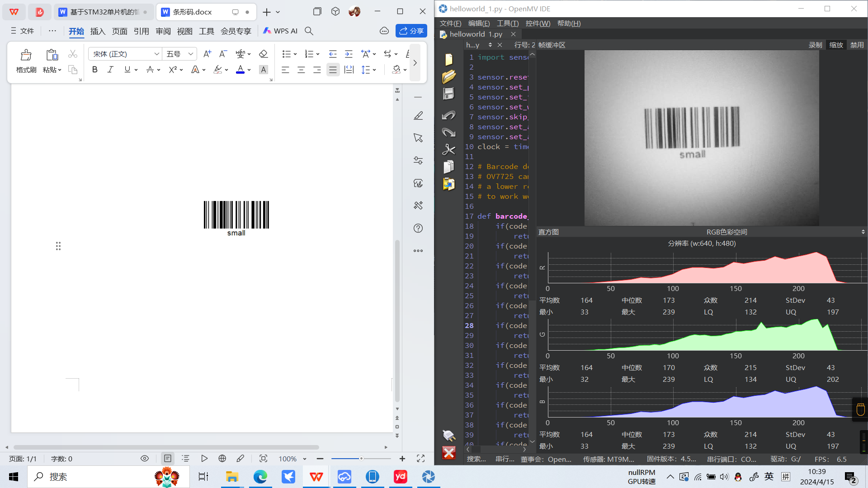The image size is (868, 488).
Task: Stop script with red X icon
Action: pyautogui.click(x=448, y=453)
